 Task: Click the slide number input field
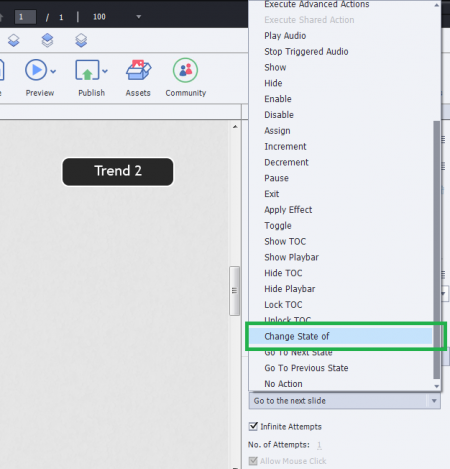pyautogui.click(x=25, y=17)
